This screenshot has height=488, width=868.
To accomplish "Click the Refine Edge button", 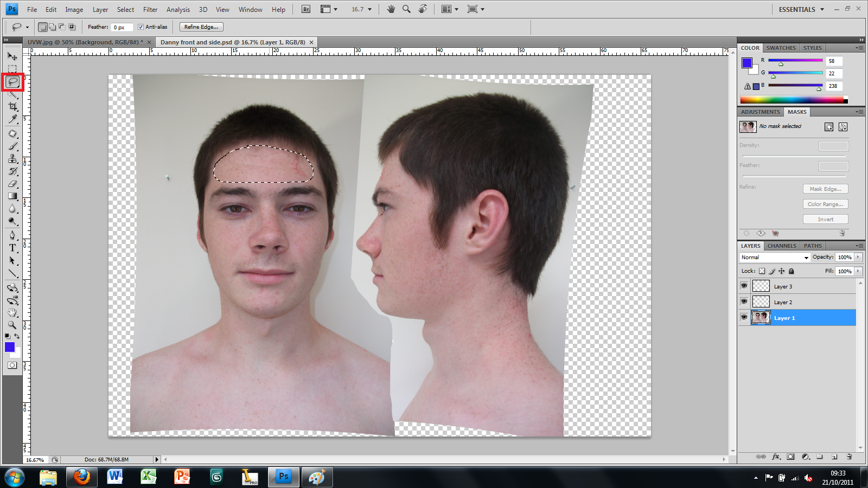I will pos(201,27).
